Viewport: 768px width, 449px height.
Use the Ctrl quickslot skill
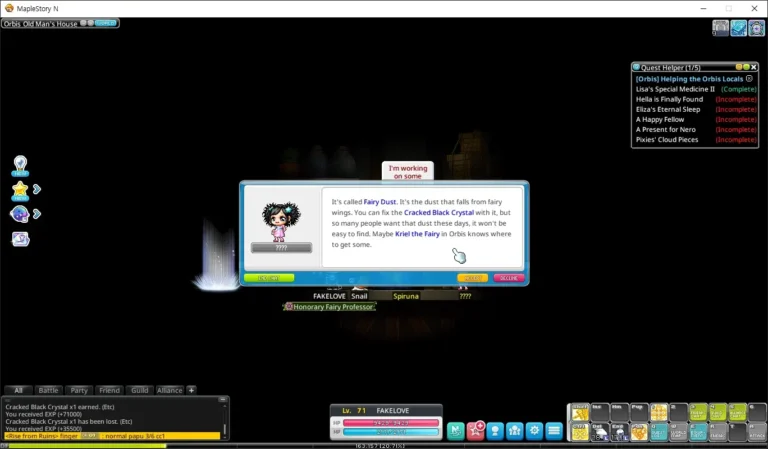pos(580,432)
